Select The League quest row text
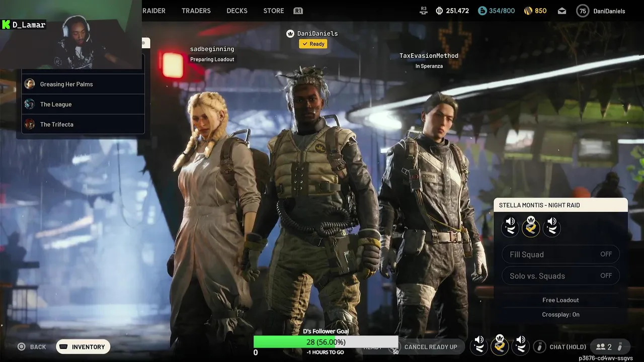This screenshot has height=362, width=644. coord(56,104)
